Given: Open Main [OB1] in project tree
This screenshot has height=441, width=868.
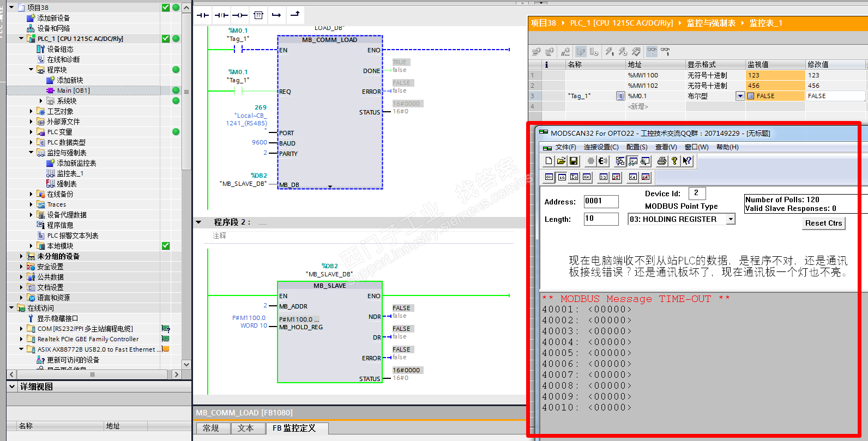Looking at the screenshot, I should coord(73,90).
